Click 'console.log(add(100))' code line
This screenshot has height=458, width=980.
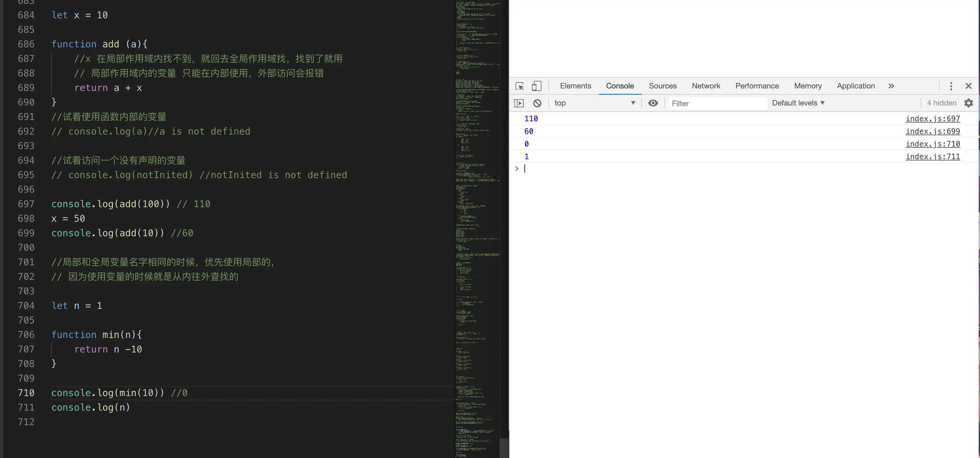click(x=110, y=204)
